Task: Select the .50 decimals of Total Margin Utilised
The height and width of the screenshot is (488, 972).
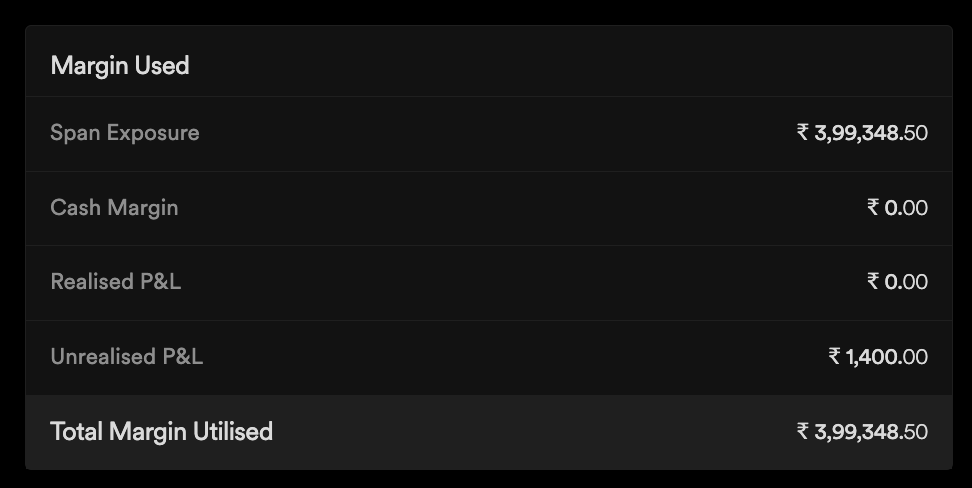Action: (914, 432)
